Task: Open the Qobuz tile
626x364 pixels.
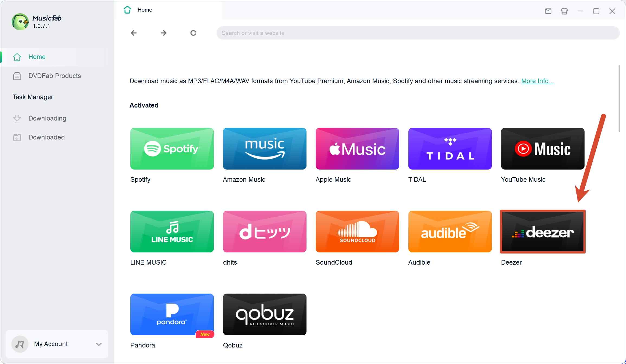Action: click(264, 314)
